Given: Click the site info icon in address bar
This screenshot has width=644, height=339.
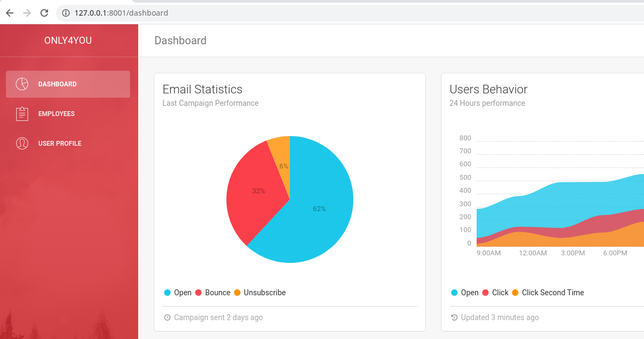Looking at the screenshot, I should pos(66,13).
